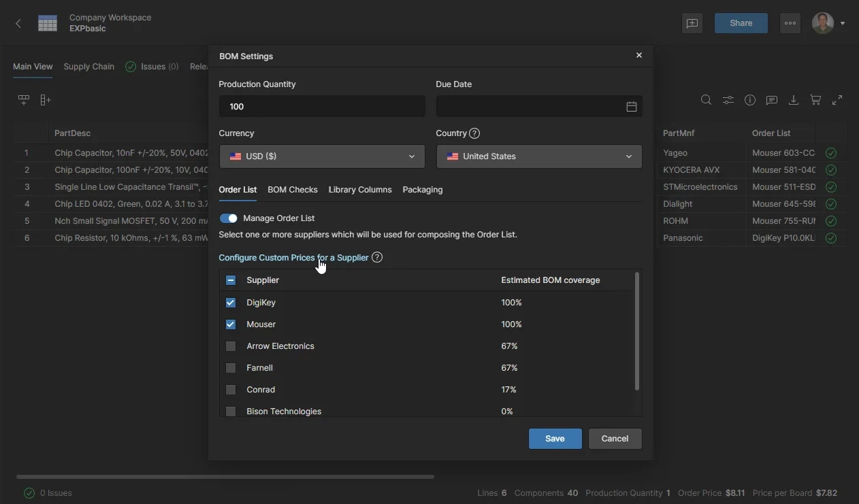The height and width of the screenshot is (504, 859).
Task: Switch to the Packaging tab
Action: pos(422,190)
